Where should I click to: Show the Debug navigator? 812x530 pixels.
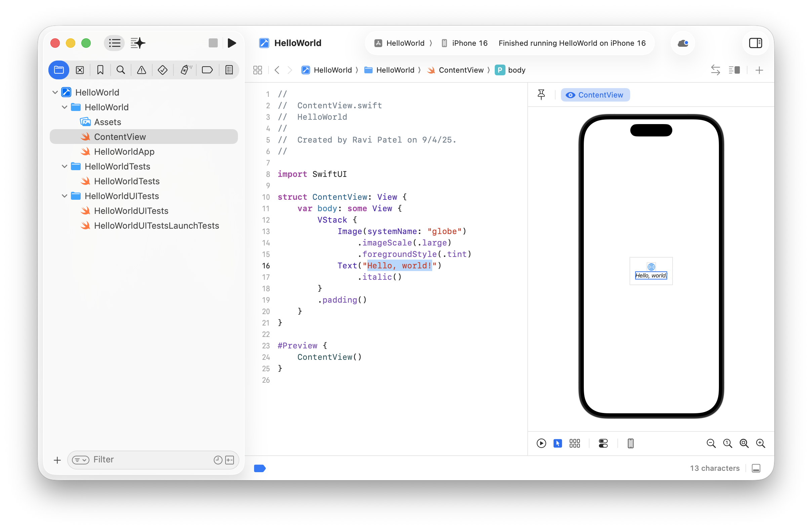pos(186,70)
